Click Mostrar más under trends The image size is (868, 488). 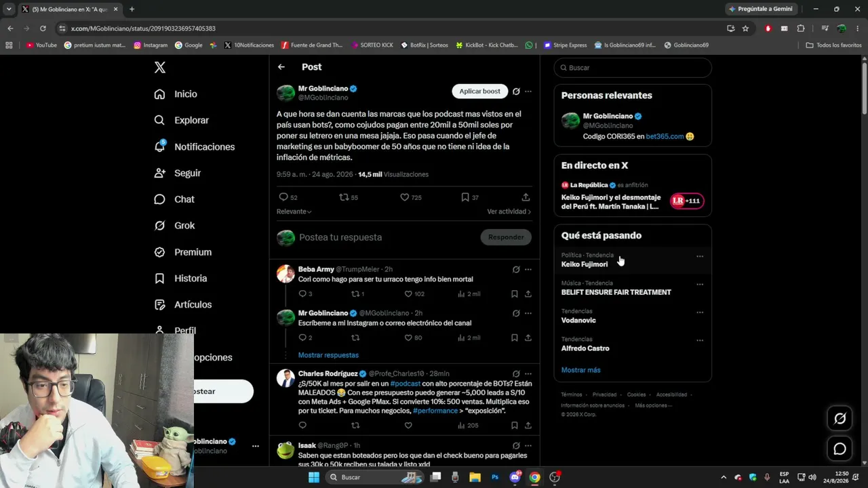[581, 370]
